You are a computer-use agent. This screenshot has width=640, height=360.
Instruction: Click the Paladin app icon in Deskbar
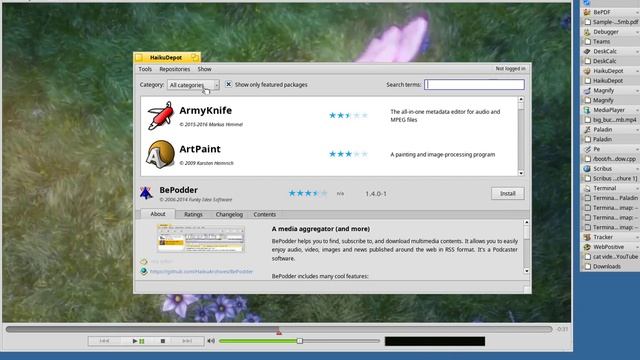click(587, 129)
